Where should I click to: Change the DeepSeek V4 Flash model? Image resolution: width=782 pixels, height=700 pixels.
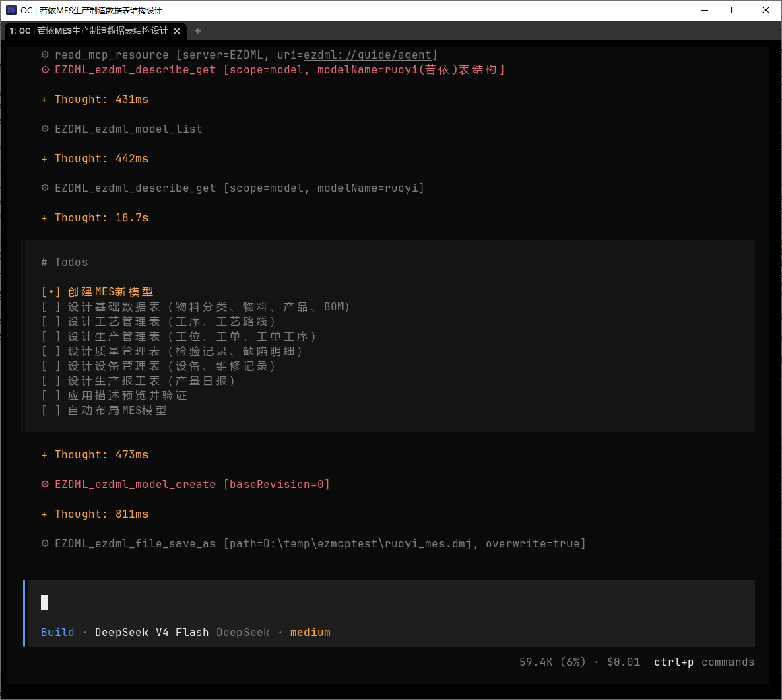click(x=152, y=632)
